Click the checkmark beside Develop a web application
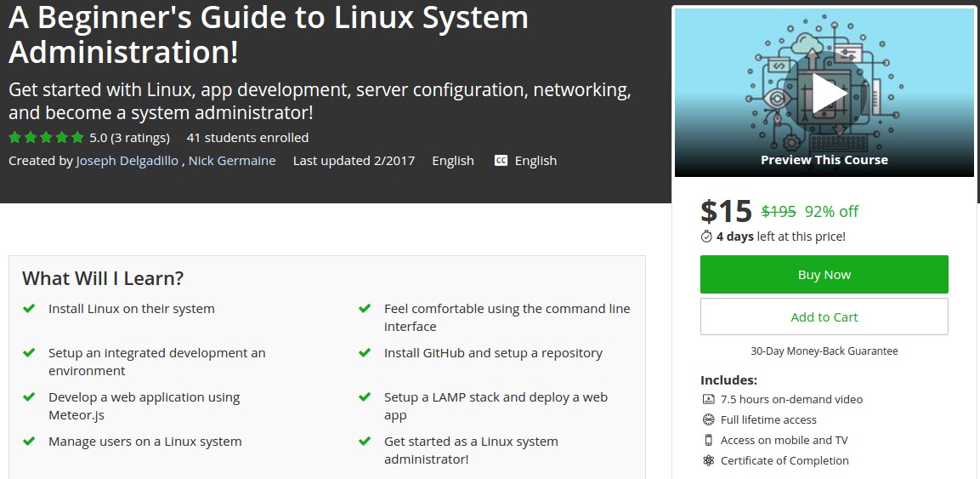The width and height of the screenshot is (980, 479). pos(29,397)
